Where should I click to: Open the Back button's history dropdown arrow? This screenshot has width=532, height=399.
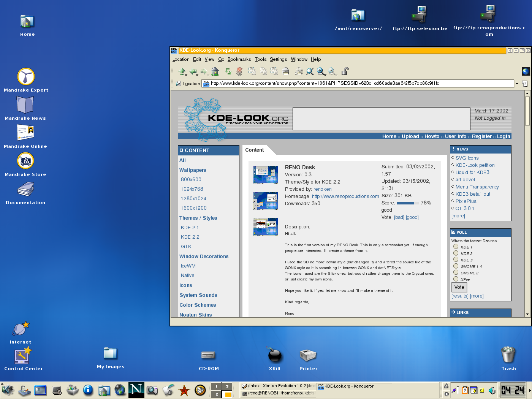tap(197, 75)
